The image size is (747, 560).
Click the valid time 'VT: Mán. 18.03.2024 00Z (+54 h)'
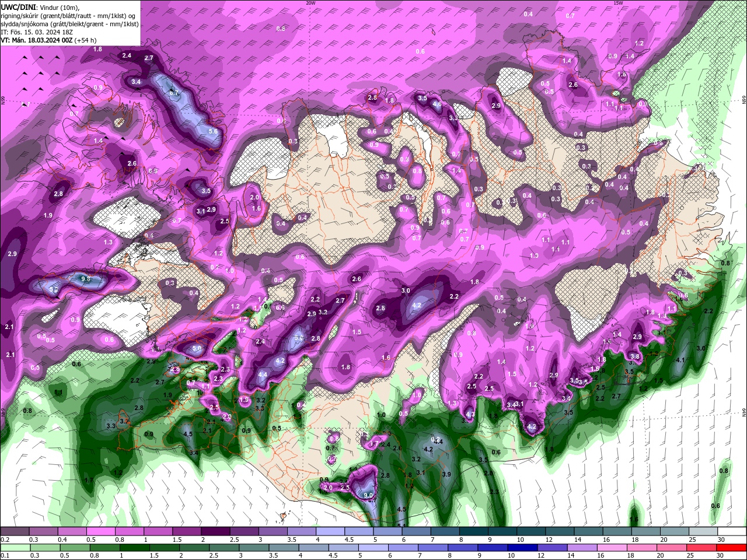click(x=48, y=40)
